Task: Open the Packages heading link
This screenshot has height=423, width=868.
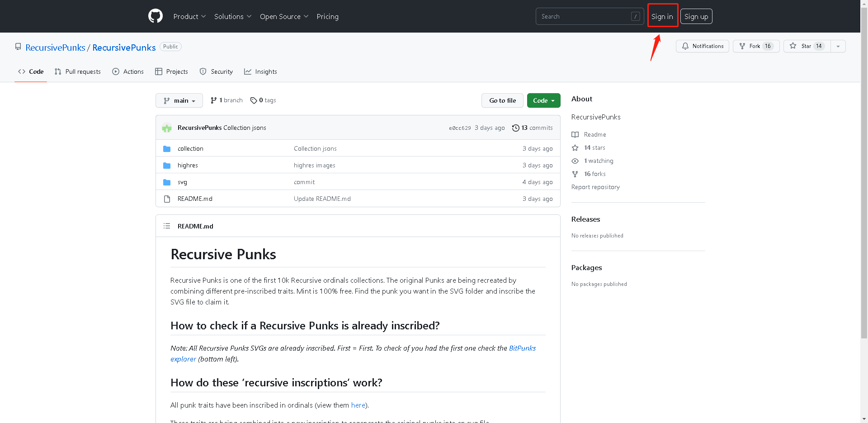Action: coord(586,267)
